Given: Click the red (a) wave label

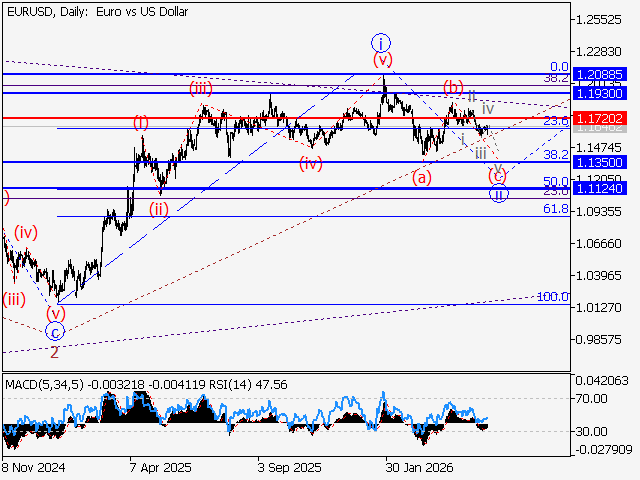Looking at the screenshot, I should point(422,178).
